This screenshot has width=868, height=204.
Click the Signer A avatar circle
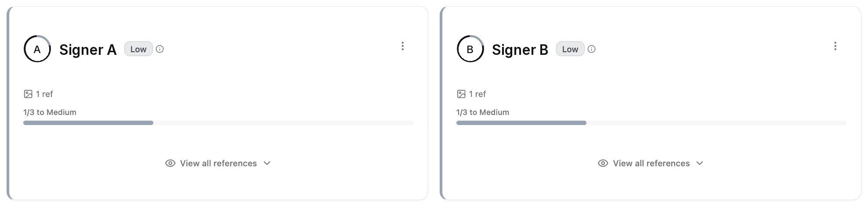[37, 49]
